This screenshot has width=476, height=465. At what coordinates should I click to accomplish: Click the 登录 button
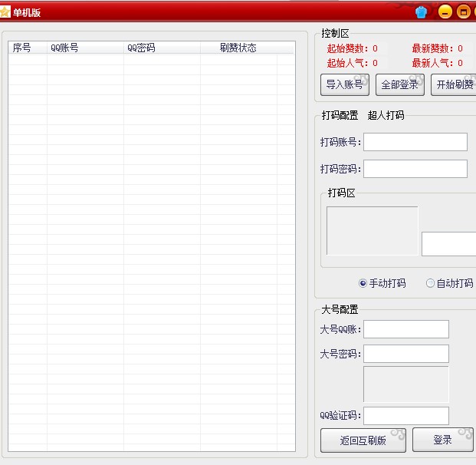pos(442,440)
